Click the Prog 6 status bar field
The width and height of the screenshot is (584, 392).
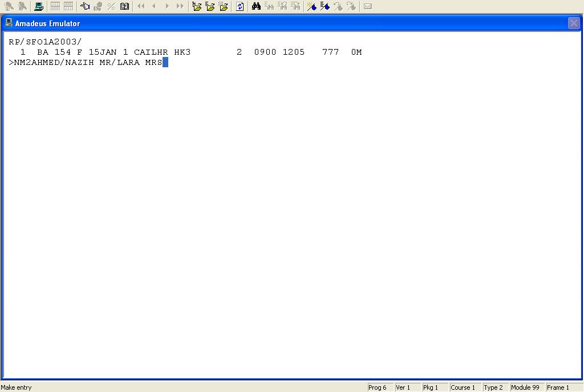click(x=380, y=387)
